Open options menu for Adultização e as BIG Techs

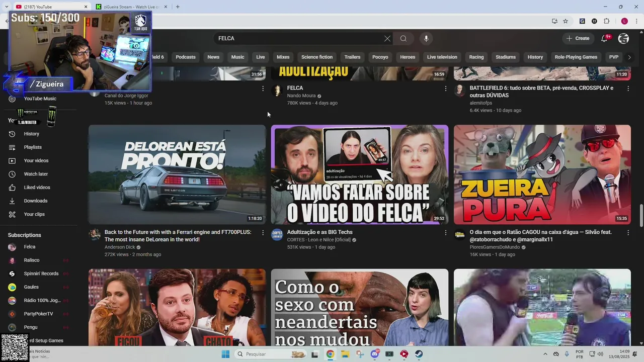coord(445,233)
